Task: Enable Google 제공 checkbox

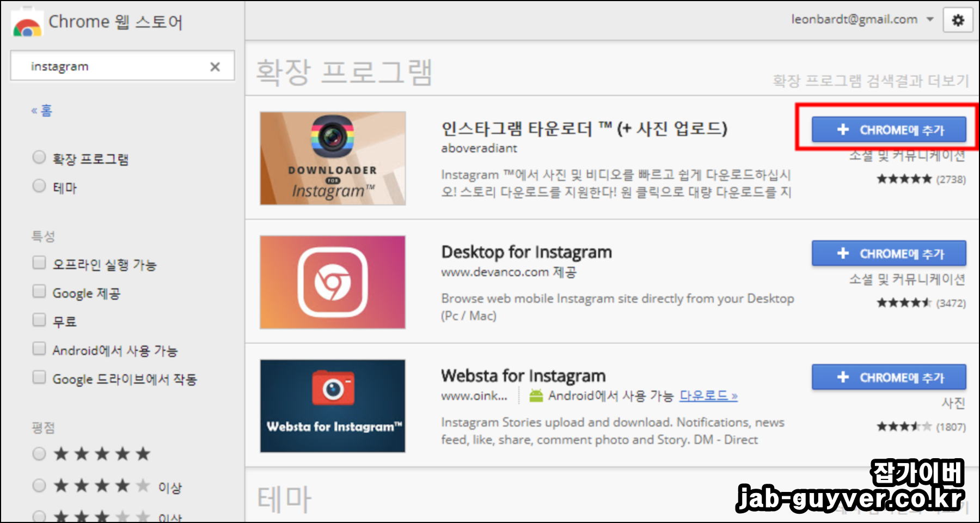Action: (39, 291)
